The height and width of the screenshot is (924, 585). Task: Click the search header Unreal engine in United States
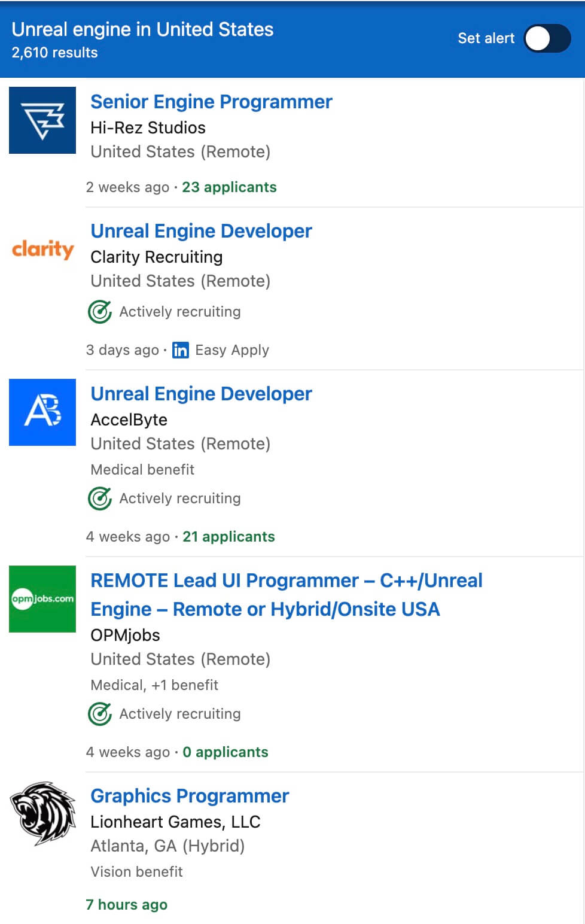pos(142,29)
